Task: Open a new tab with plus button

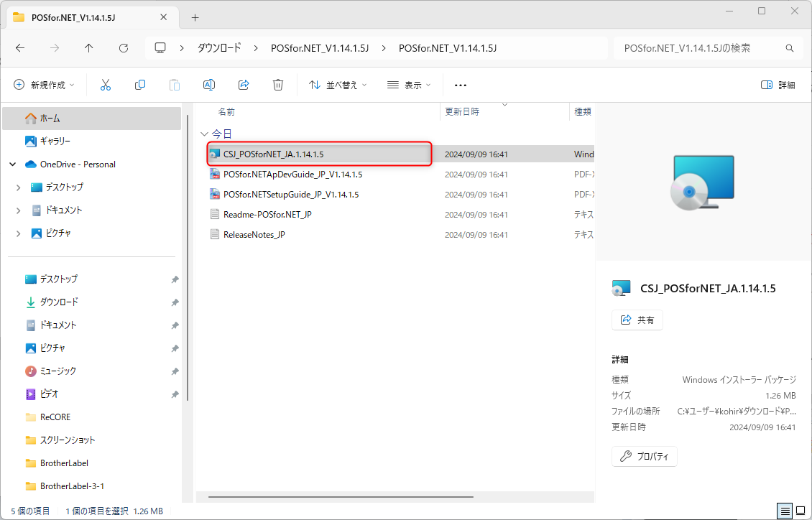Action: pyautogui.click(x=195, y=17)
